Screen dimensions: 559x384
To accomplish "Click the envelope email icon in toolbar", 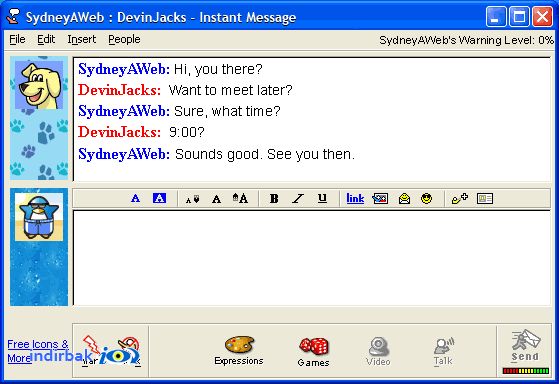I will click(404, 198).
